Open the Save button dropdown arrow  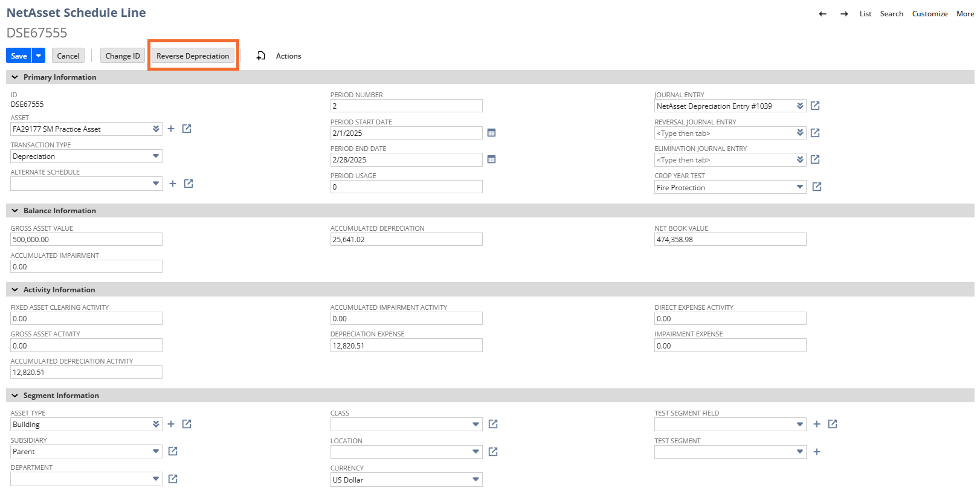(x=39, y=56)
